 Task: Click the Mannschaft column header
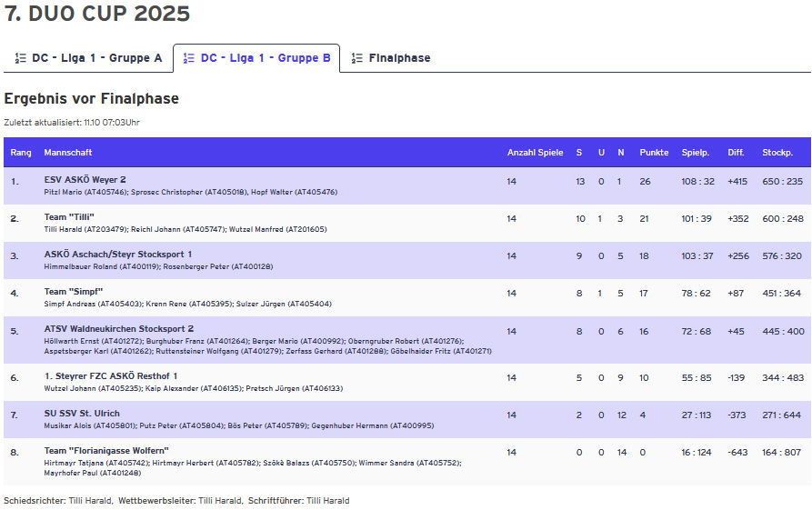click(68, 153)
